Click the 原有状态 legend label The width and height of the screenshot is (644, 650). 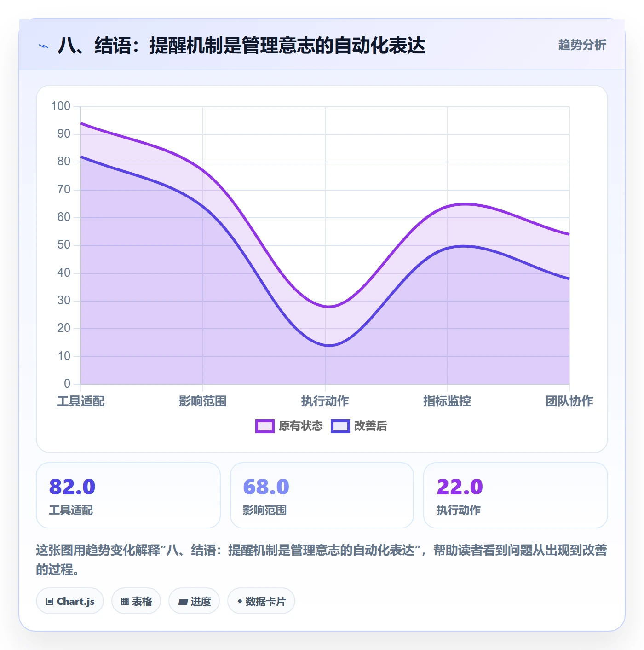[301, 426]
